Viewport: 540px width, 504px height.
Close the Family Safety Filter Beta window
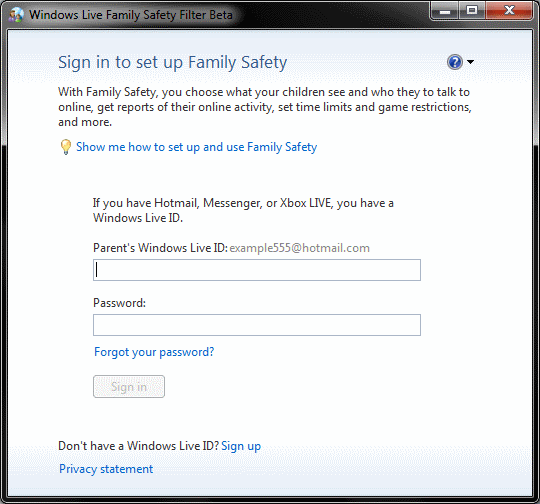coord(509,11)
